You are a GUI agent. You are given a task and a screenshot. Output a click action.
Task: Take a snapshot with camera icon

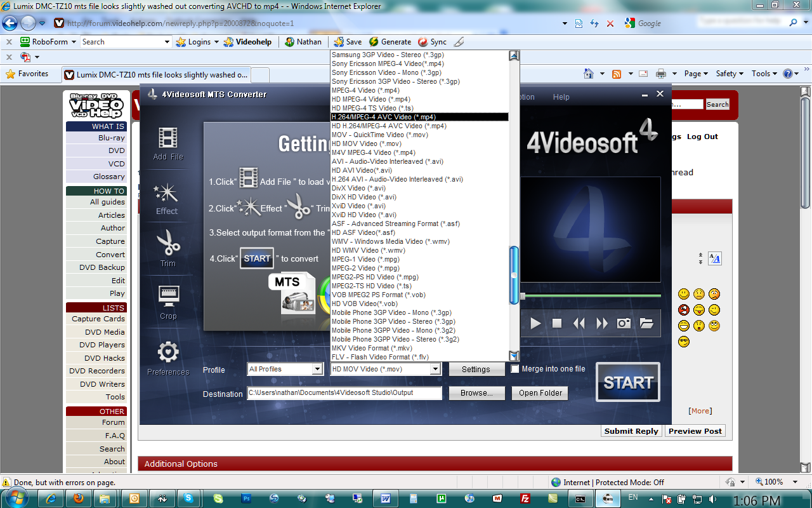624,323
